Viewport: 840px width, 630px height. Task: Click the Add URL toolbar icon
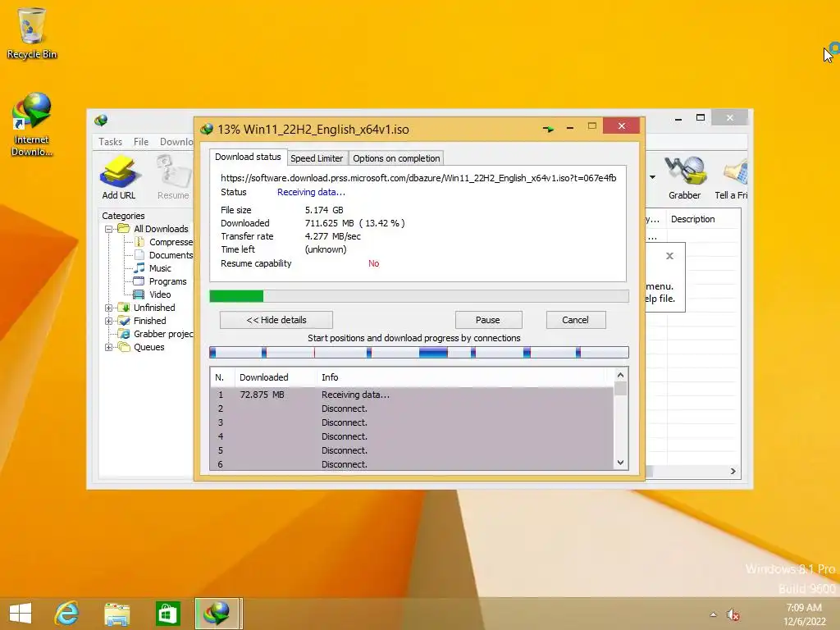pyautogui.click(x=119, y=177)
